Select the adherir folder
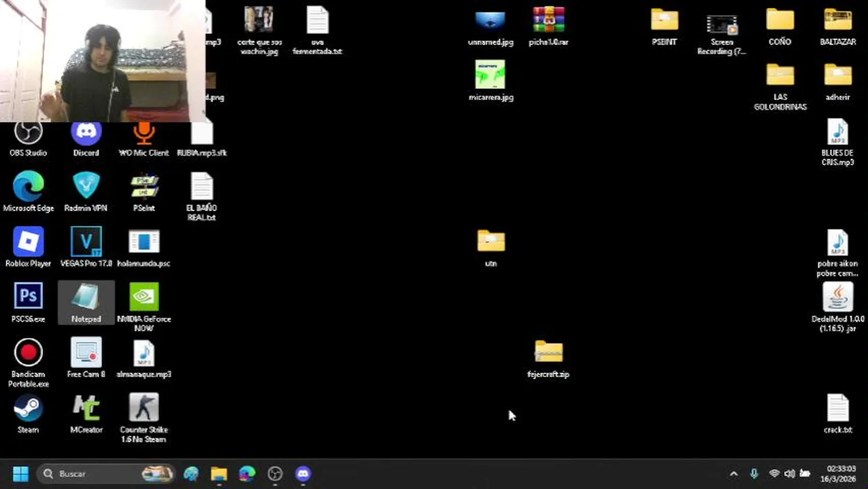The width and height of the screenshot is (868, 489). [x=837, y=81]
